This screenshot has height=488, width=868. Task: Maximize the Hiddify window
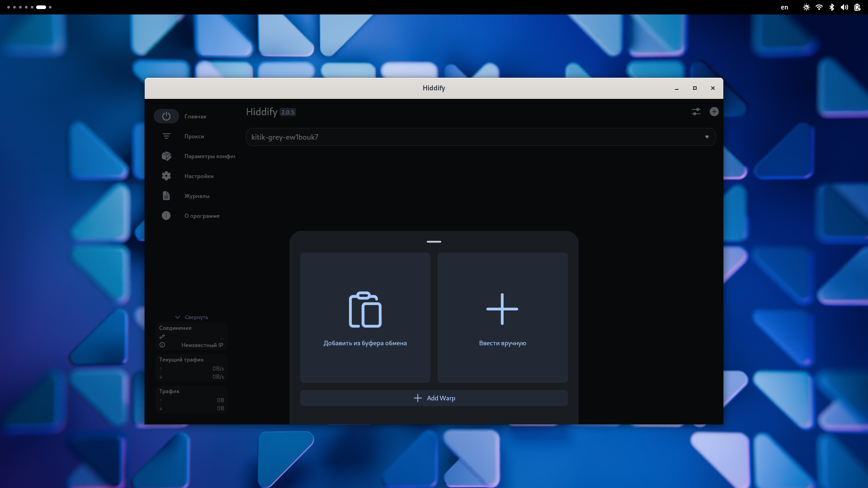click(x=695, y=88)
